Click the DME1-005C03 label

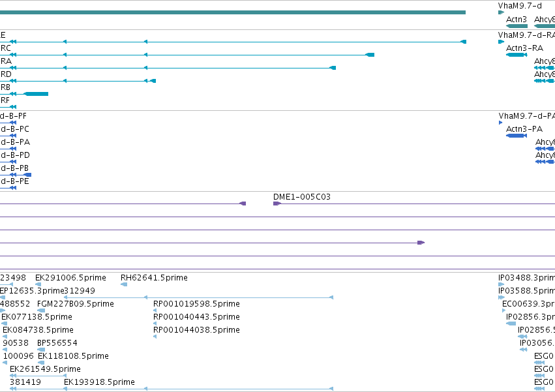(302, 197)
